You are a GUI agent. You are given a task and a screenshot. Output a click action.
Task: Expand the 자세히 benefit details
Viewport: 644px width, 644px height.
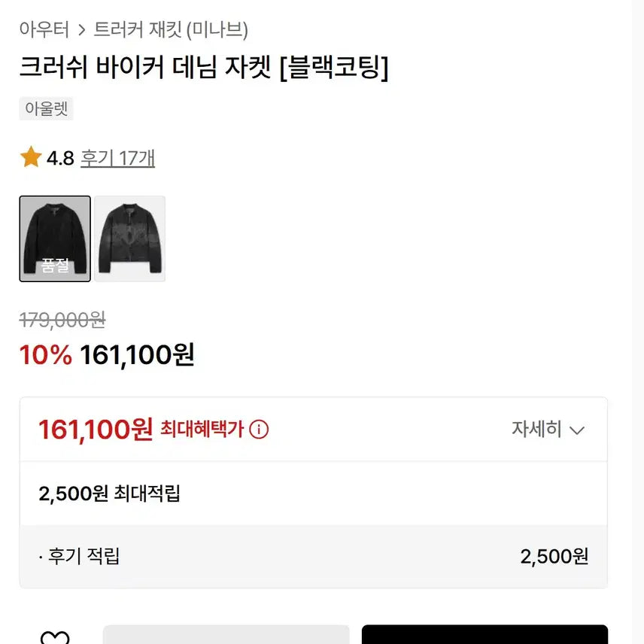point(548,430)
